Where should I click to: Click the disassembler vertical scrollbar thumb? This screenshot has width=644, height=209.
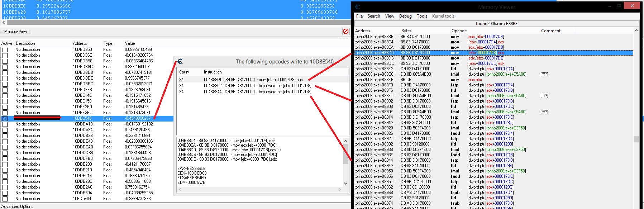pos(636,139)
